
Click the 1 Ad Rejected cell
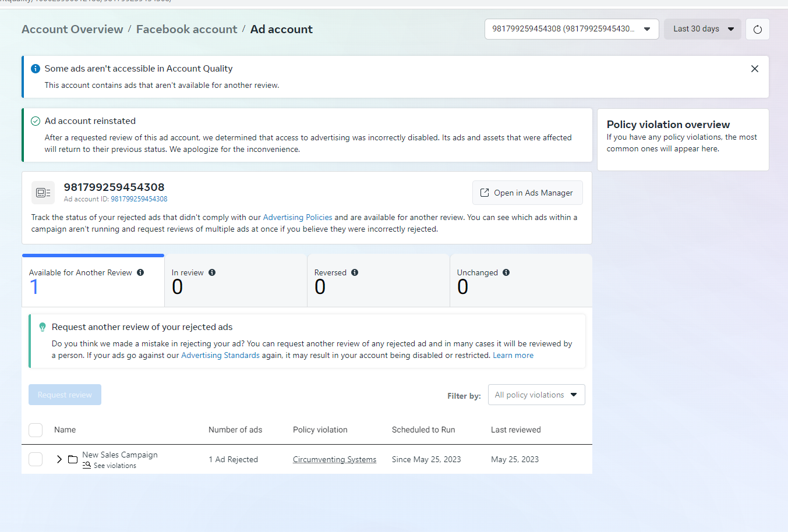coord(234,459)
